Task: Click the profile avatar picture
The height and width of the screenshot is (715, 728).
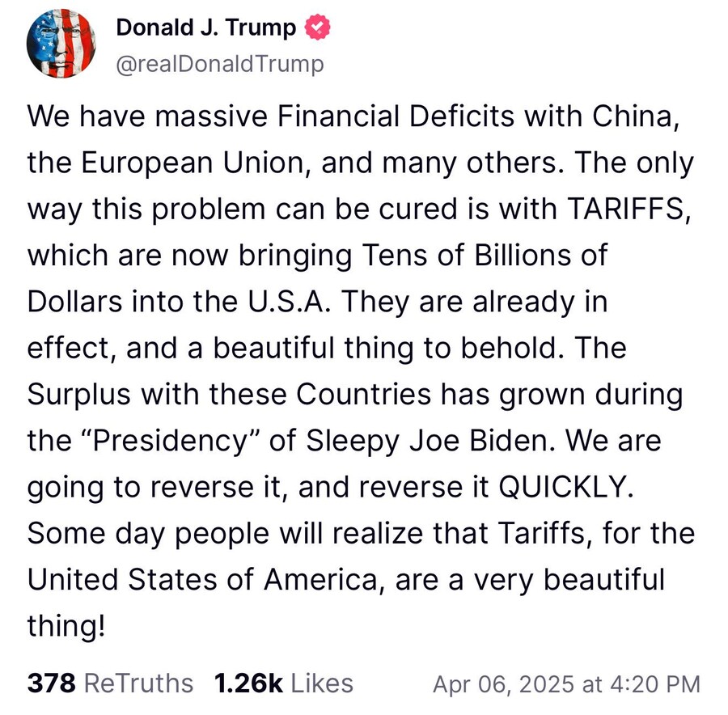Action: pyautogui.click(x=61, y=46)
